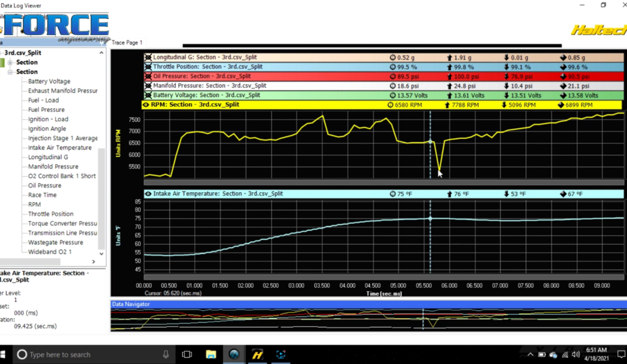Open File Explorer from taskbar
The height and width of the screenshot is (364, 627).
pyautogui.click(x=211, y=355)
